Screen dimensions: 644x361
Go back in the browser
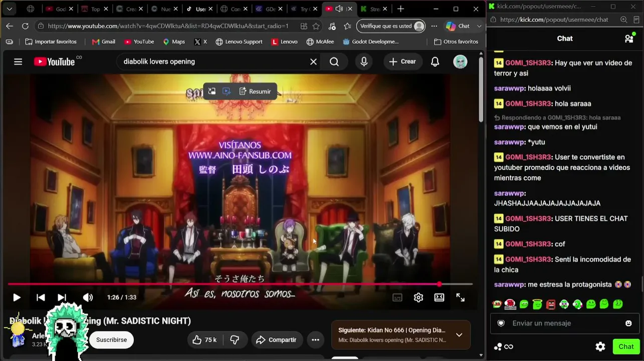(x=10, y=26)
